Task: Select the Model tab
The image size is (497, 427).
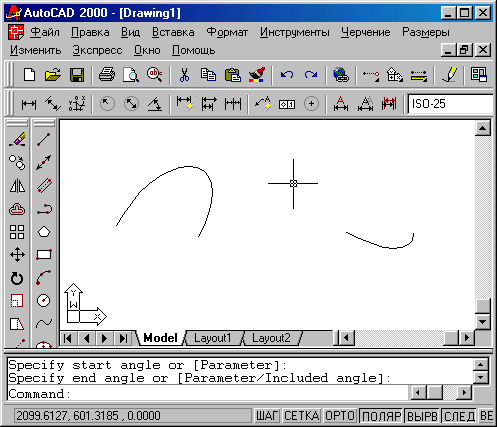Action: (x=160, y=338)
